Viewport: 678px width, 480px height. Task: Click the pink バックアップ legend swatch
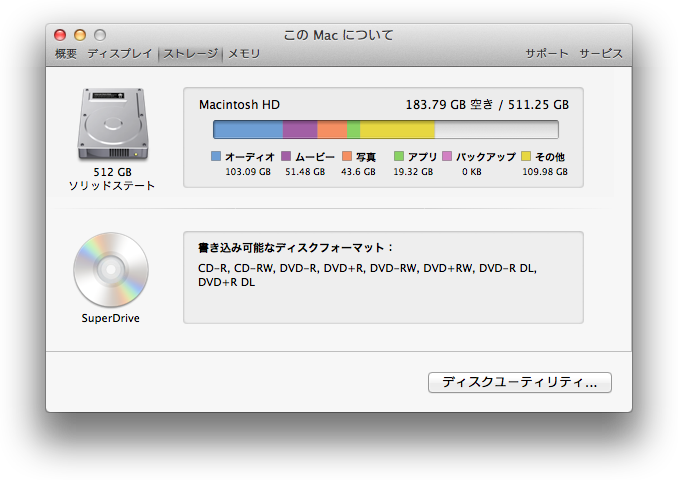point(447,156)
